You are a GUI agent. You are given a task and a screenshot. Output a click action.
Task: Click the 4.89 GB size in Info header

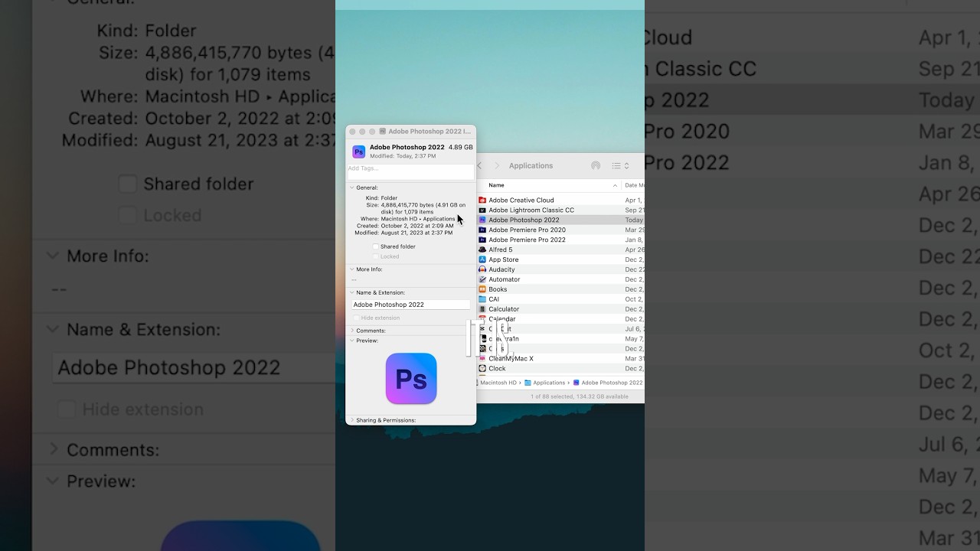[x=460, y=148]
